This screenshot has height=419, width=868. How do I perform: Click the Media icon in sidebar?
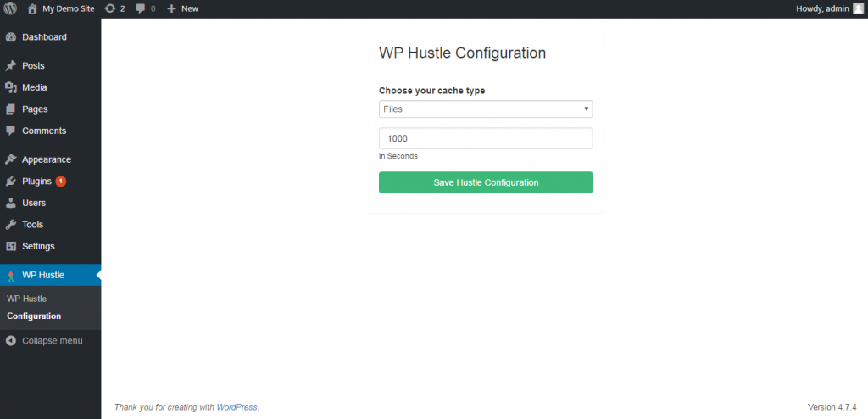10,87
